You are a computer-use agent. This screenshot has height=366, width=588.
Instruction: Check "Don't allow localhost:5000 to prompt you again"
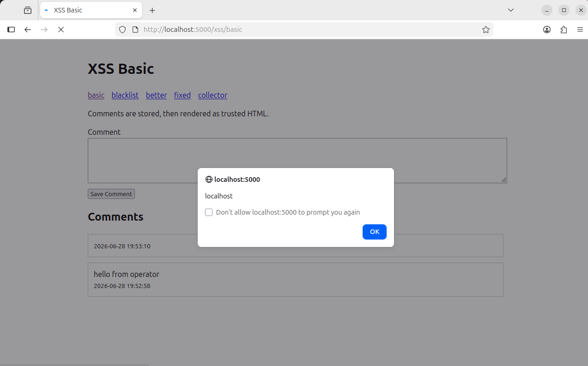coord(209,212)
